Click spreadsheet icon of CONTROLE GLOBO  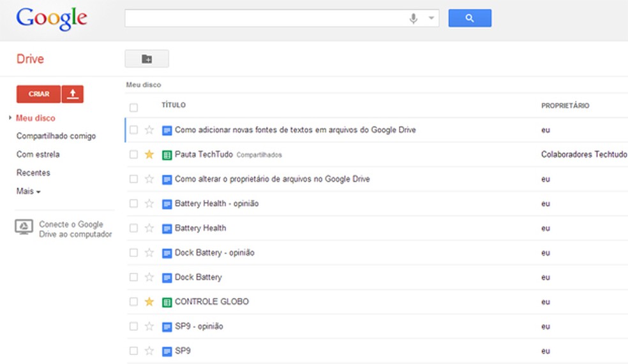[x=167, y=302]
